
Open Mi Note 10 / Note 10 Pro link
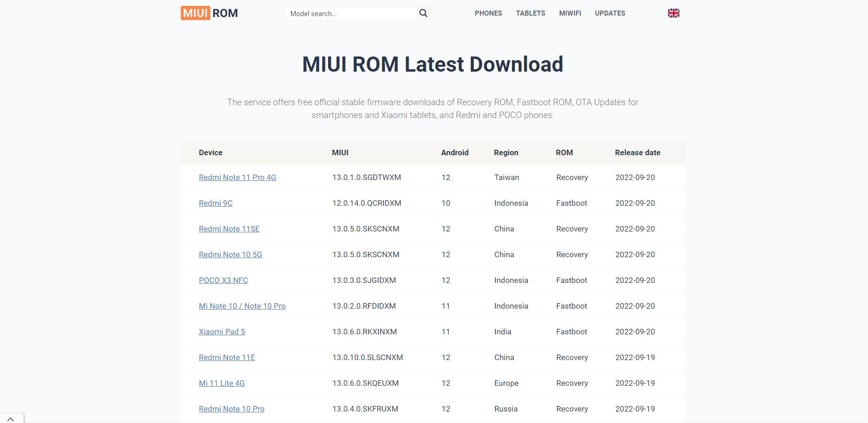tap(242, 306)
